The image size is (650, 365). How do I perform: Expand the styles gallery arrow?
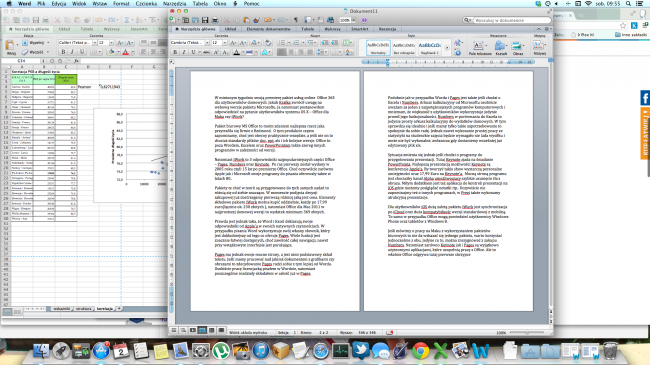[x=447, y=48]
